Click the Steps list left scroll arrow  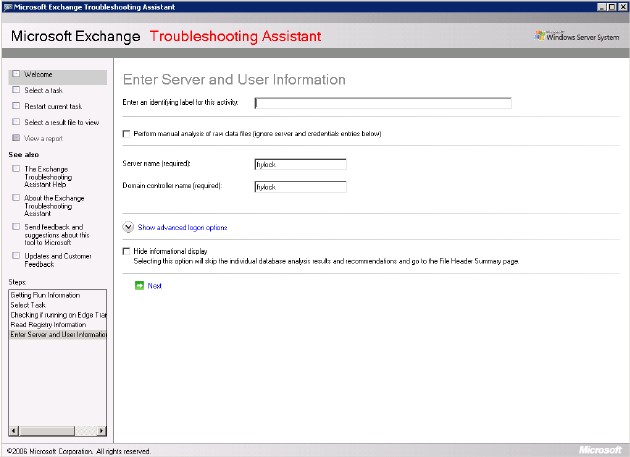pyautogui.click(x=13, y=431)
